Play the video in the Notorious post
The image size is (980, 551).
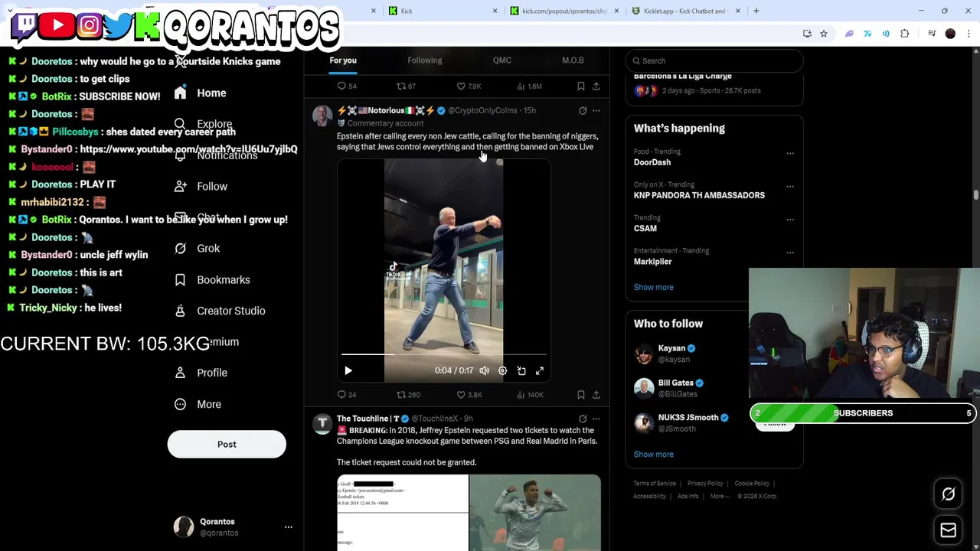click(348, 370)
